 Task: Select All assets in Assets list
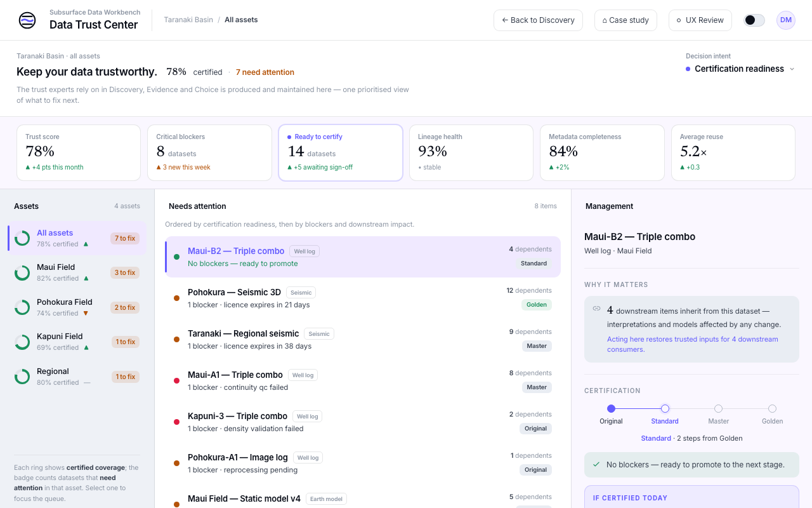coord(77,238)
